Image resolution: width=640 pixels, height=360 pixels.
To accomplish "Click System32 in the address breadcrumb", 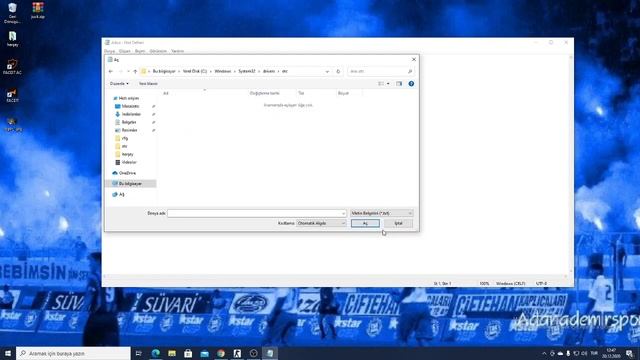I will coord(247,71).
